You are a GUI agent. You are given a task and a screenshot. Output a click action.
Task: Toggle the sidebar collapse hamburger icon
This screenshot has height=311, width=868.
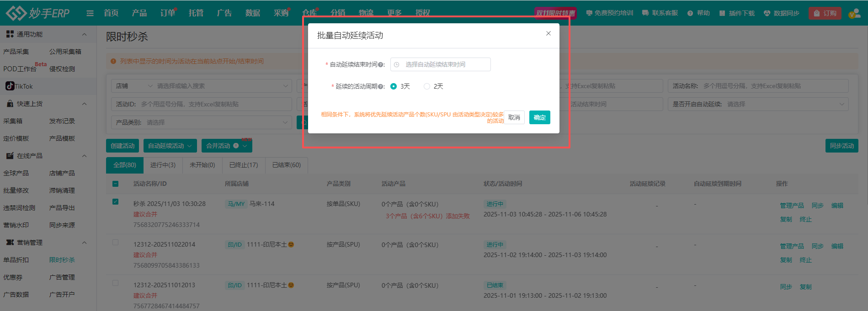click(90, 13)
